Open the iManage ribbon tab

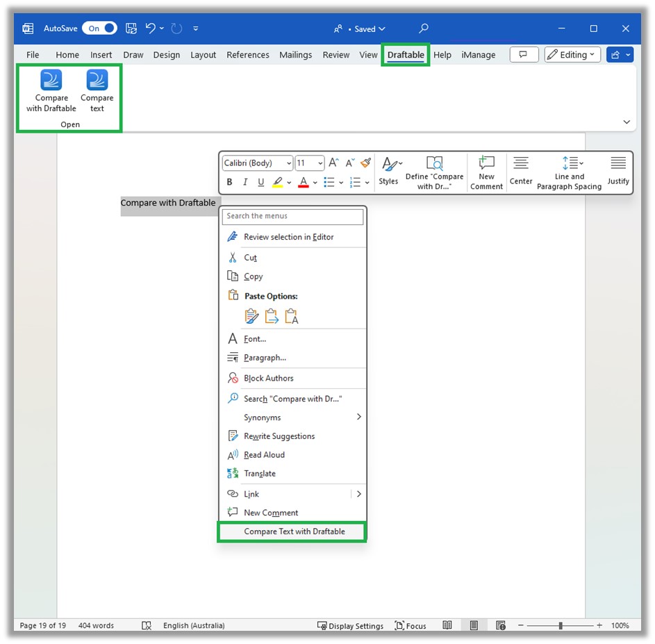(479, 55)
